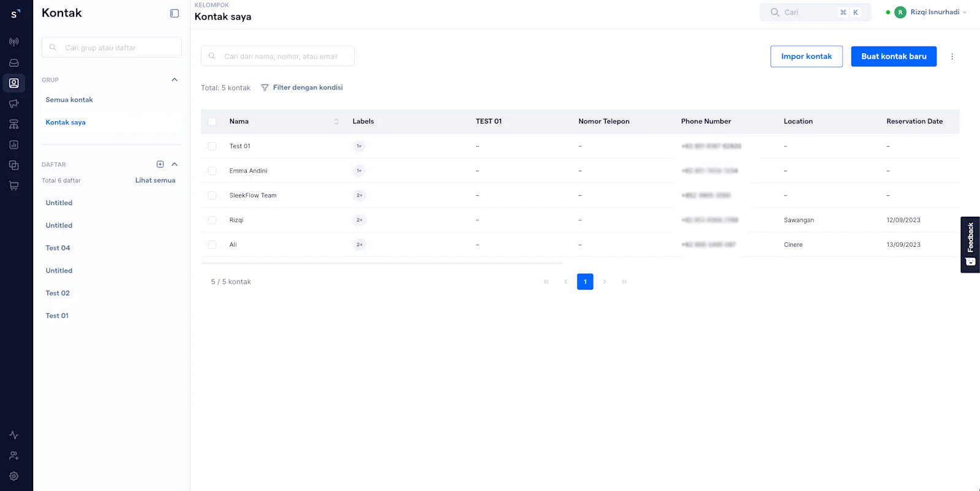Open the invite team members icon
Viewport: 980px width, 491px height.
pyautogui.click(x=13, y=455)
